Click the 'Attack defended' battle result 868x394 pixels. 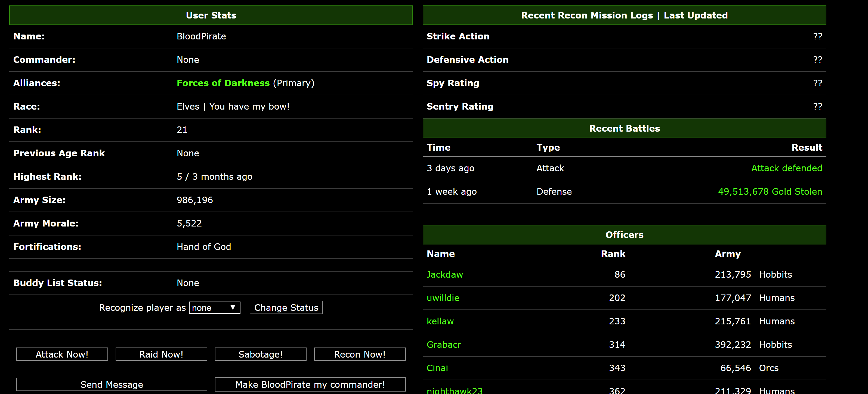pyautogui.click(x=786, y=168)
